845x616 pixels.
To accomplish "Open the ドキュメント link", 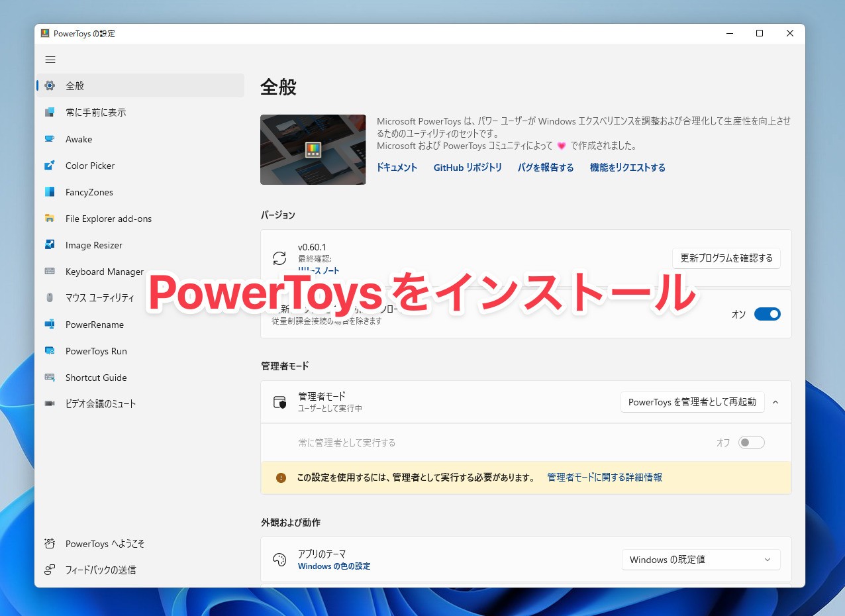I will 397,168.
